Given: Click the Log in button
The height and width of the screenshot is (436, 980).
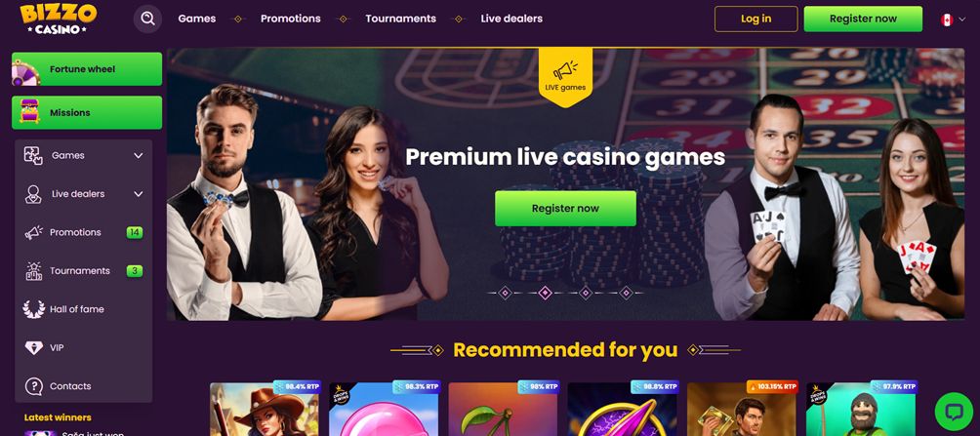Looking at the screenshot, I should click(756, 19).
